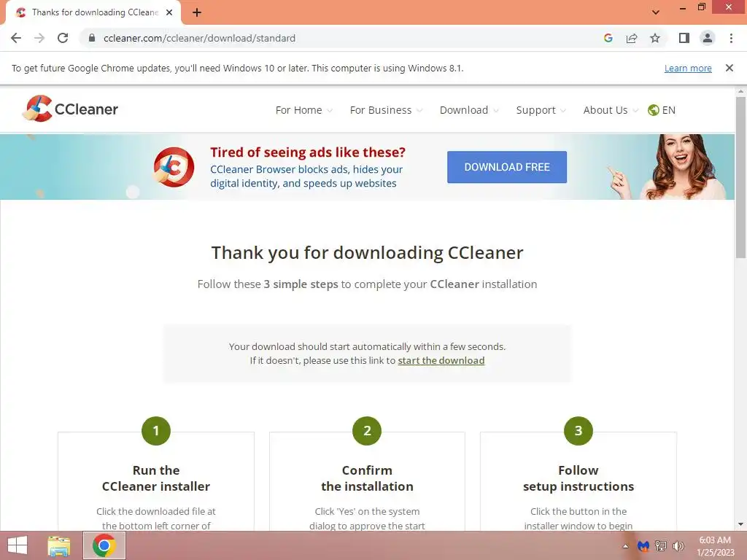
Task: Click Learn more about Chrome updates
Action: tap(688, 68)
